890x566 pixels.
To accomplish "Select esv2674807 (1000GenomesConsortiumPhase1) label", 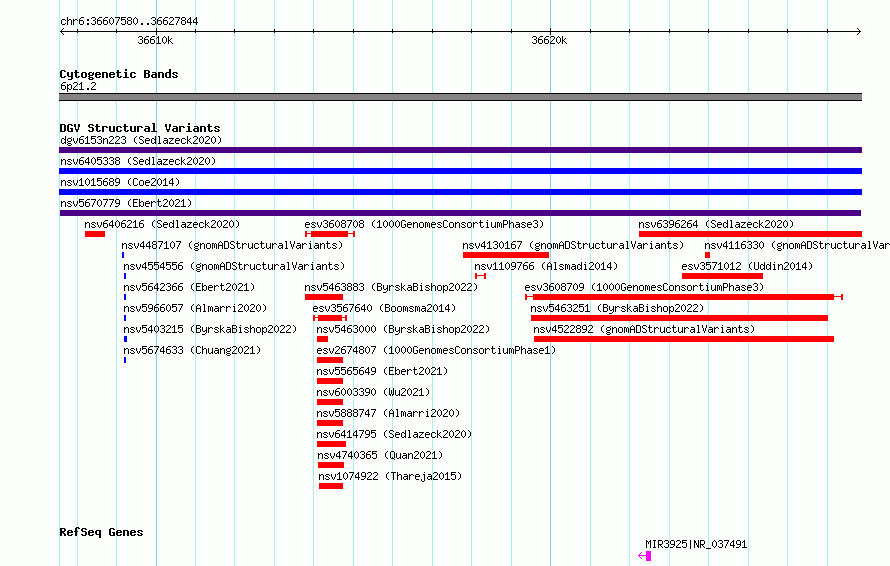I will coord(436,350).
